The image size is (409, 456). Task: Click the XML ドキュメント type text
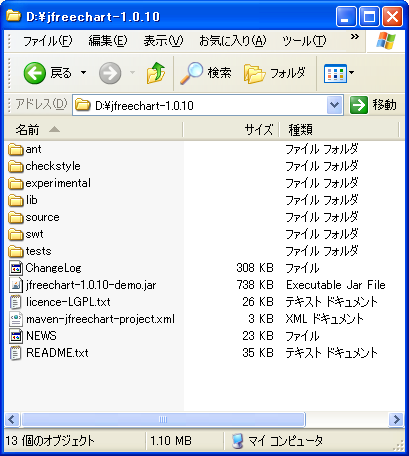pos(324,319)
